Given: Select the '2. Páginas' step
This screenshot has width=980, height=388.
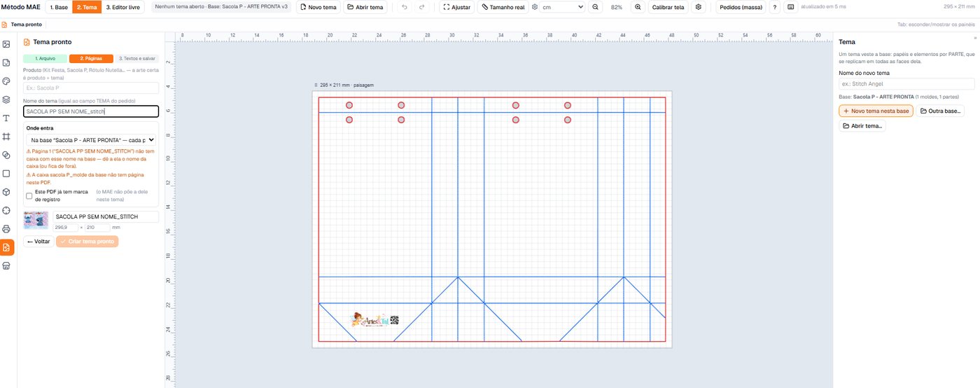Looking at the screenshot, I should tap(91, 58).
